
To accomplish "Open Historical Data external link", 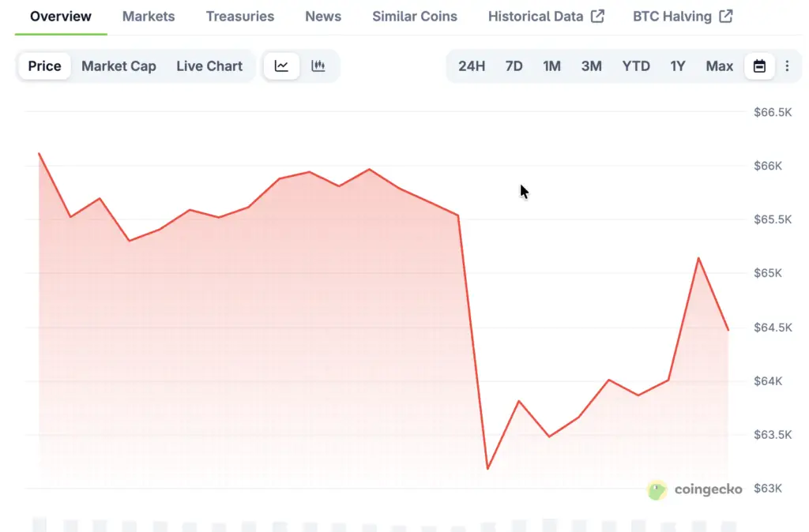I will [x=546, y=16].
